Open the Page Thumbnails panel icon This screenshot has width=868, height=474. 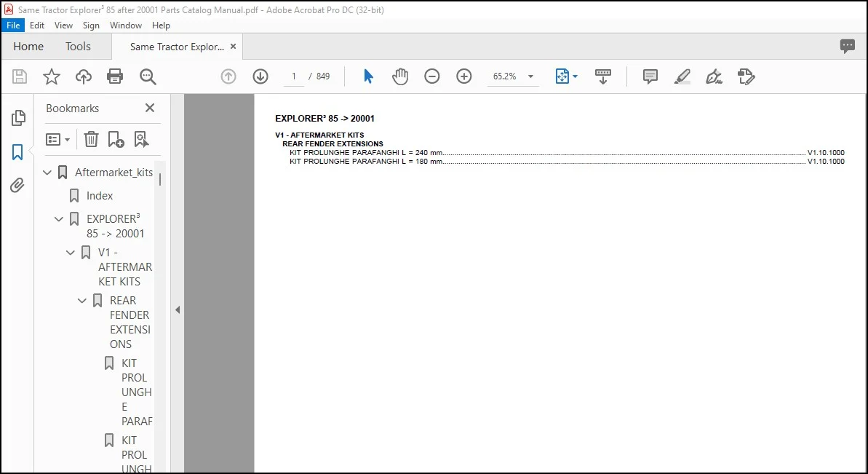(x=17, y=117)
